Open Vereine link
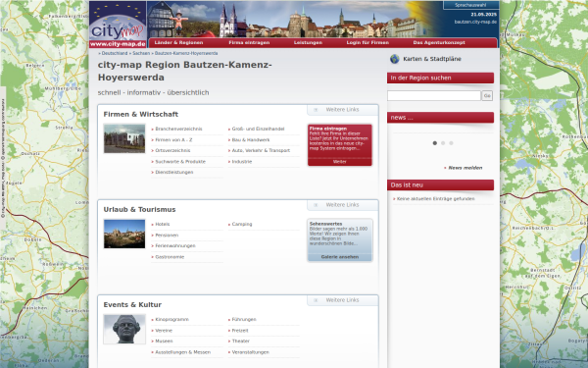Screen dimensions: 588x368 [164, 331]
